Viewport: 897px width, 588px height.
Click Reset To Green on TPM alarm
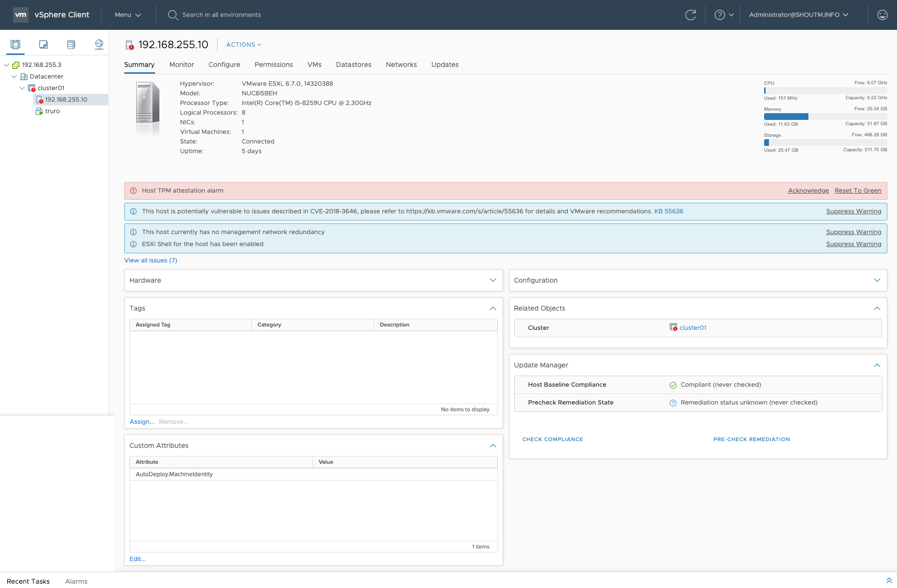(x=858, y=191)
